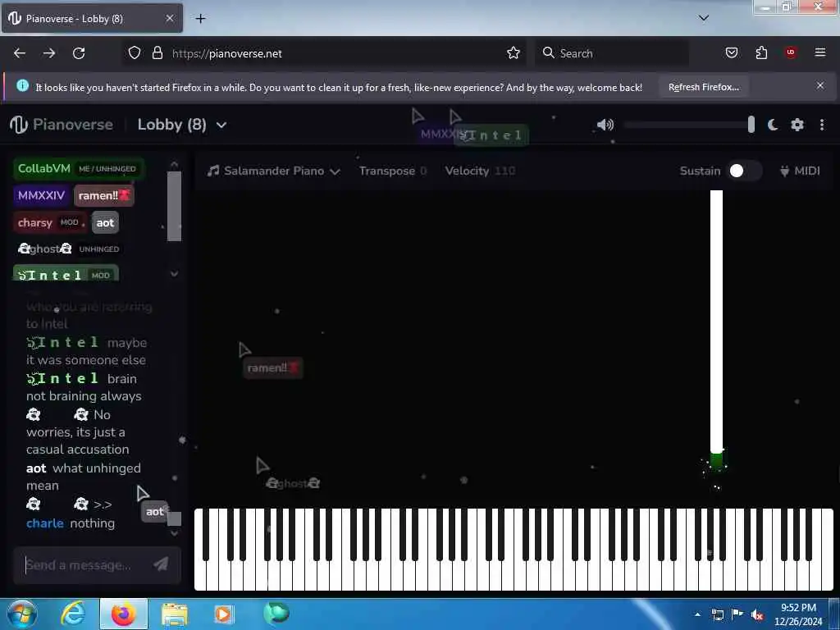The height and width of the screenshot is (630, 840).
Task: Click 'aot' name in chat message
Action: [36, 468]
